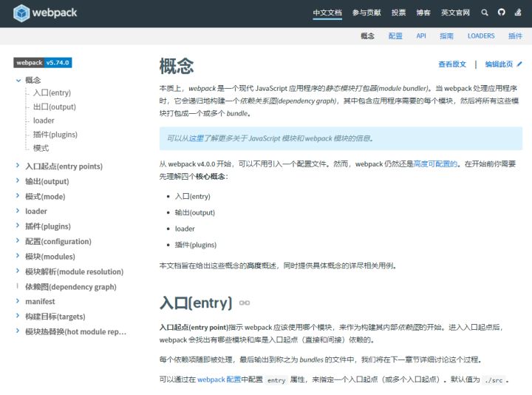Select the 中文文档 top menu item

pos(327,13)
